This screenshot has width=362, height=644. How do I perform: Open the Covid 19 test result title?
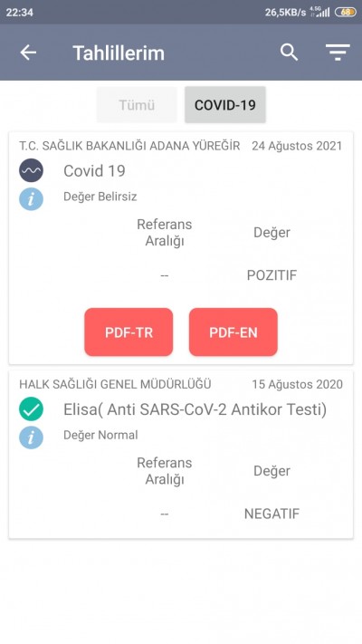pos(94,171)
